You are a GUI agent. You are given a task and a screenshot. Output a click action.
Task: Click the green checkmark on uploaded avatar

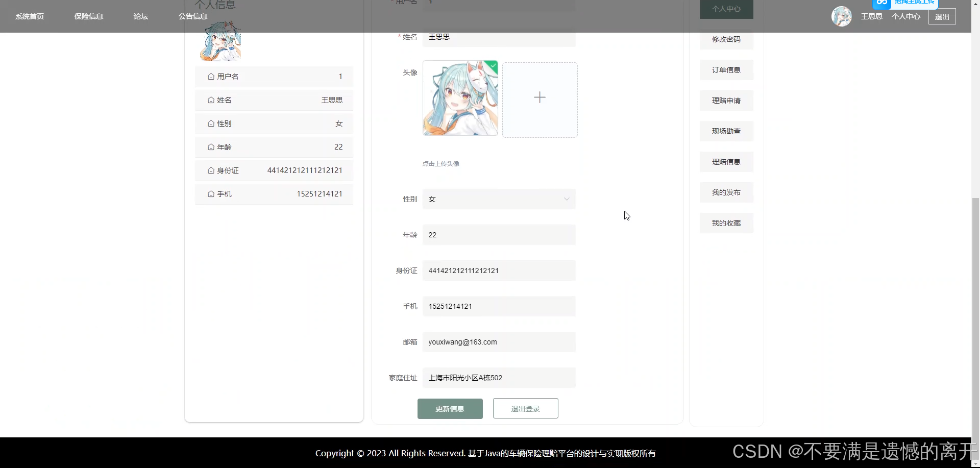tap(493, 65)
